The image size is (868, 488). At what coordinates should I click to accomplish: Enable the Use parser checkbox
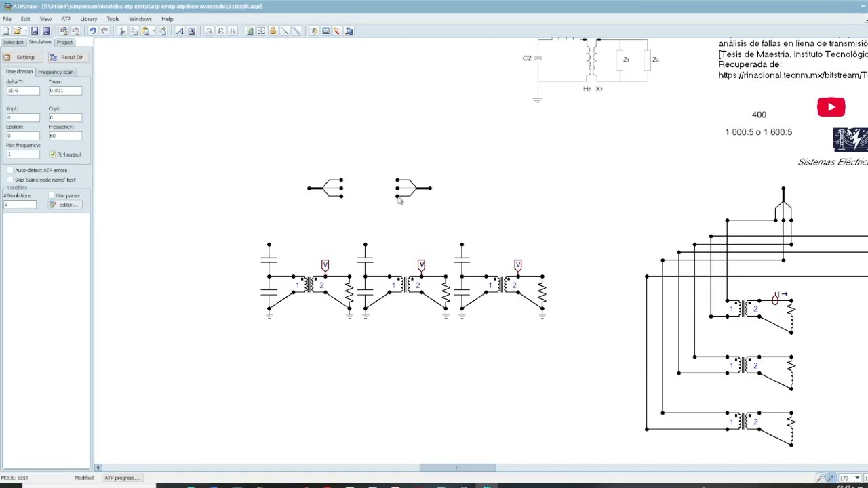52,195
